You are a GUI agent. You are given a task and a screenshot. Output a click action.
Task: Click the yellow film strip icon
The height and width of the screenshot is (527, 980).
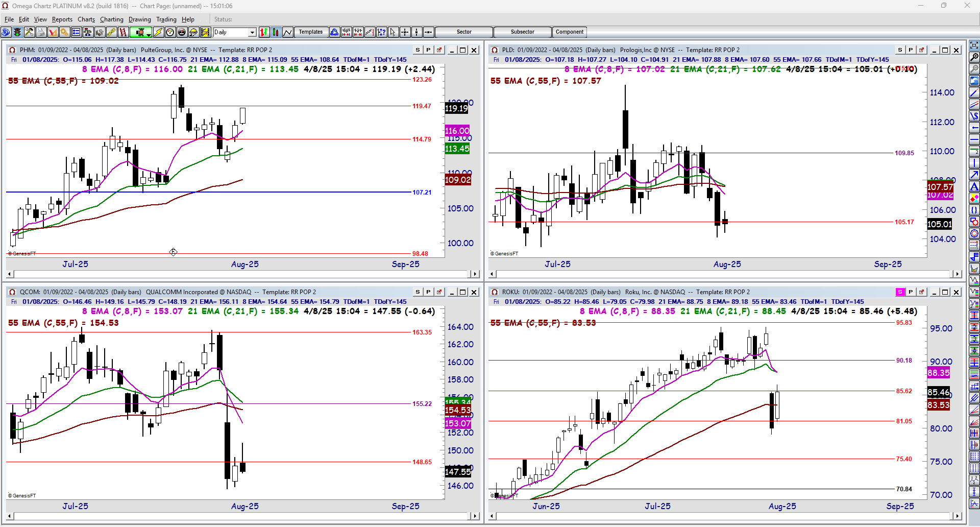tap(205, 32)
